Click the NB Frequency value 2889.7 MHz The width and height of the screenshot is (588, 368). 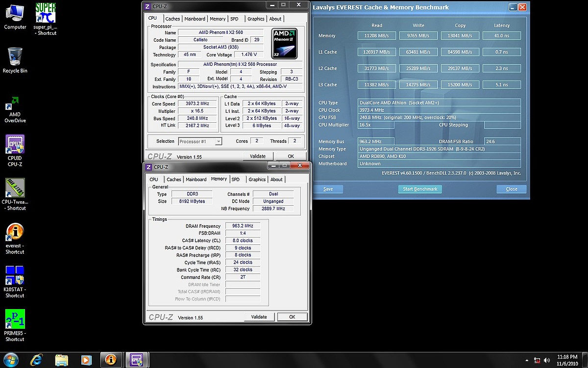pos(273,209)
